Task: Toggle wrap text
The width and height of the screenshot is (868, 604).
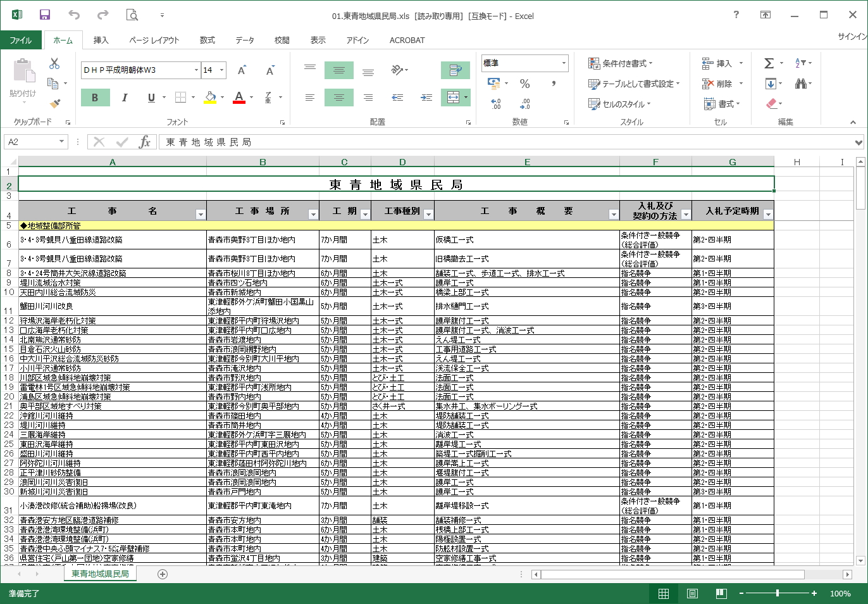Action: [456, 70]
